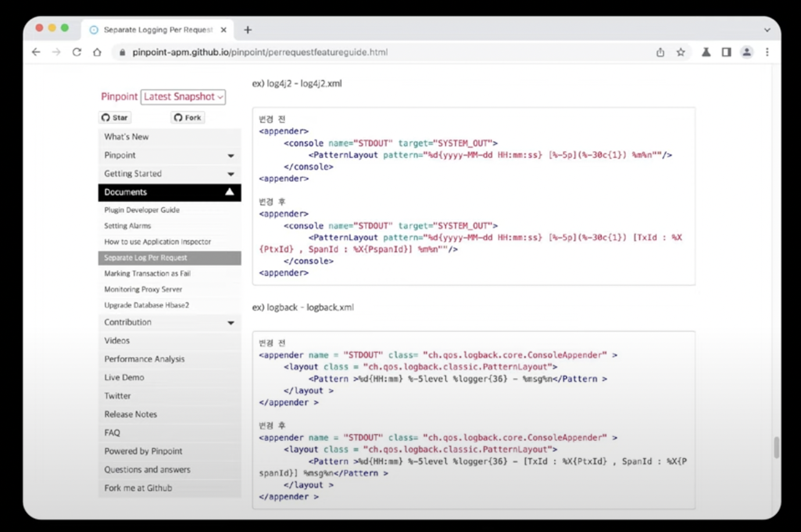Screen dimensions: 801x532
Task: Close the Separate Logging Per Request tab
Action: coord(224,30)
